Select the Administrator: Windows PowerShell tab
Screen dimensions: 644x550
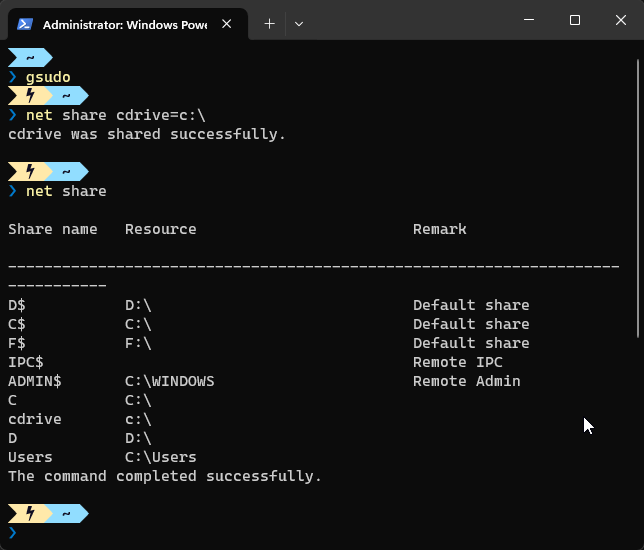[128, 24]
